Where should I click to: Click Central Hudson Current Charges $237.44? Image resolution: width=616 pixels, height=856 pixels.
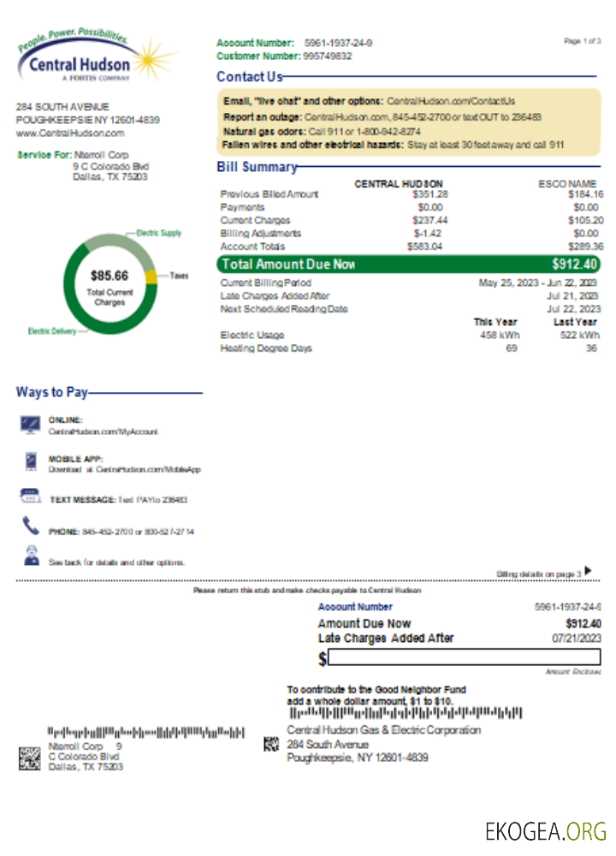coord(430,221)
